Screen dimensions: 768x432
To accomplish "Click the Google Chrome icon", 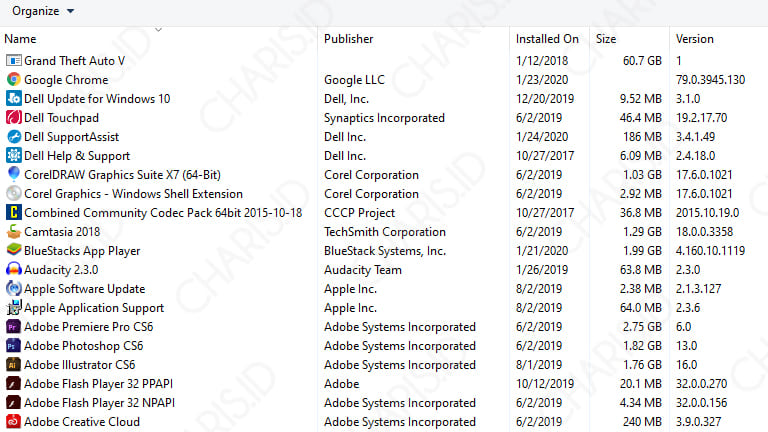I will (x=13, y=79).
